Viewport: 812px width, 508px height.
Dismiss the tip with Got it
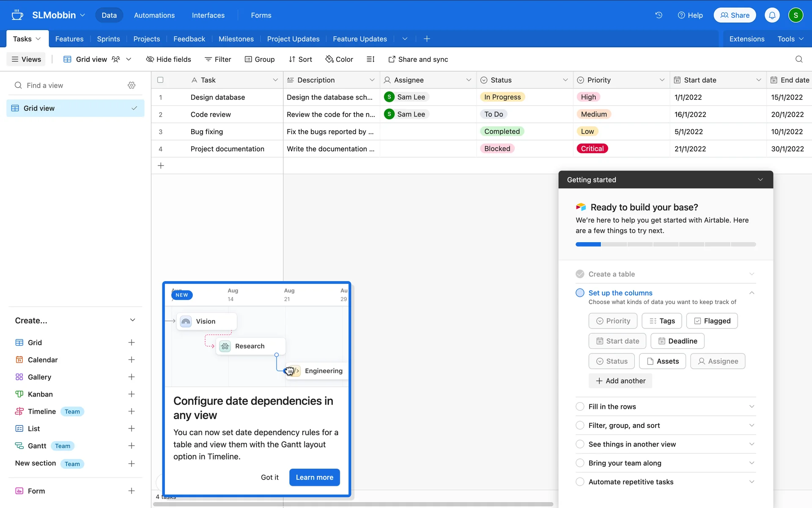(x=269, y=477)
